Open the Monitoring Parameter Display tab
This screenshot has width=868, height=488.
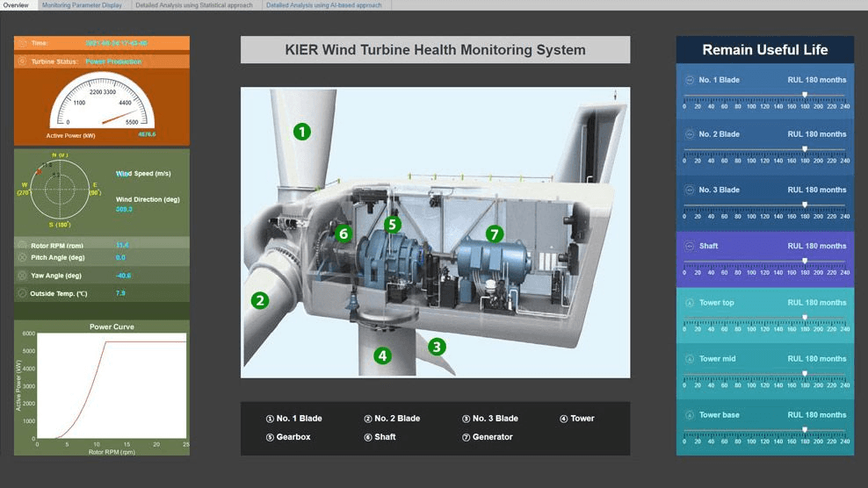(x=82, y=5)
